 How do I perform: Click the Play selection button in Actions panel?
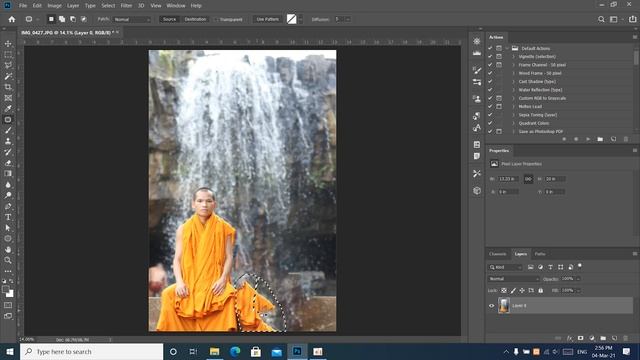coord(588,139)
